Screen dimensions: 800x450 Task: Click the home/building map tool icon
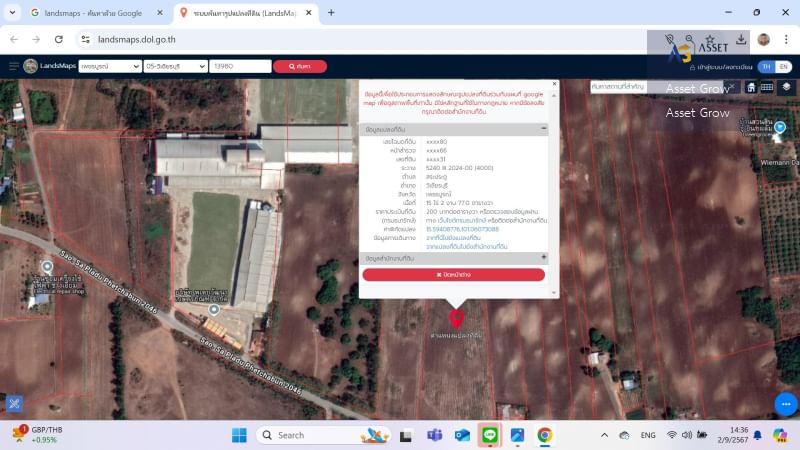pos(751,87)
